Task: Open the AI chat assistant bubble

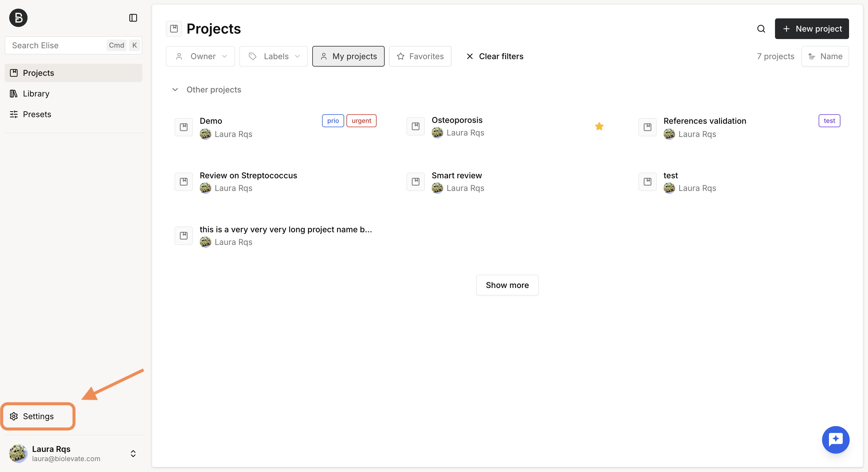Action: coord(836,440)
